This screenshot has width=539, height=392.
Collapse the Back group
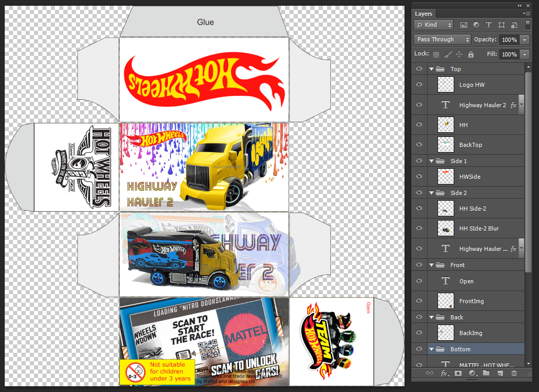(x=431, y=317)
